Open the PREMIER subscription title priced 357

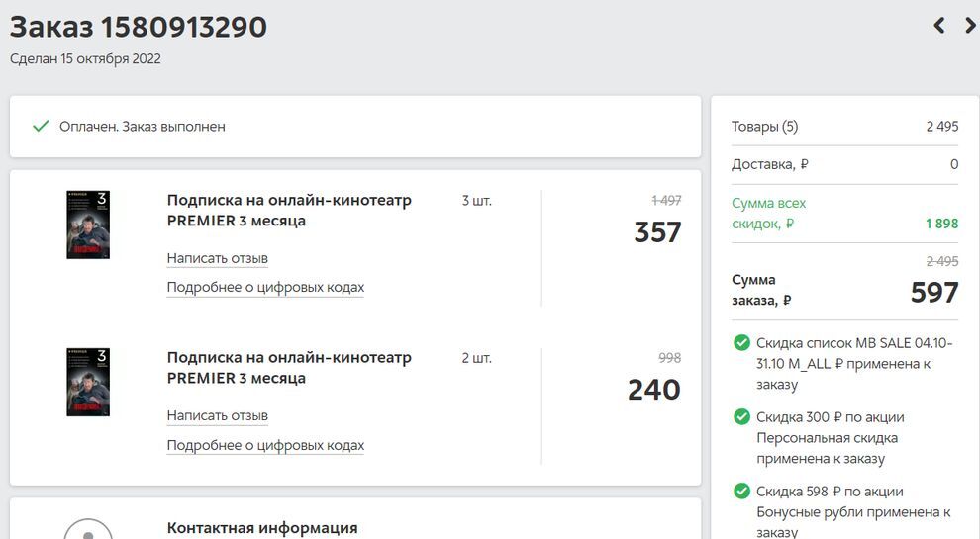coord(289,211)
